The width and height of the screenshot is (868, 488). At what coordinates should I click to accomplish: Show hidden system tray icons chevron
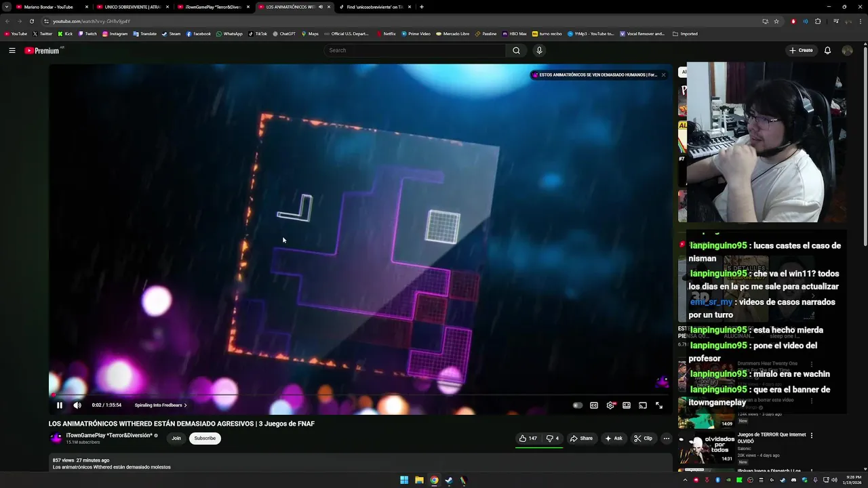coord(685,480)
